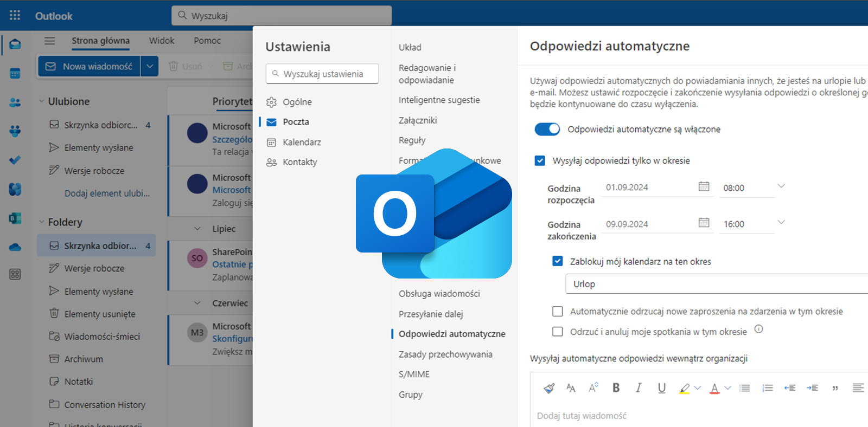The image size is (868, 427).
Task: Toggle italic formatting
Action: point(639,388)
